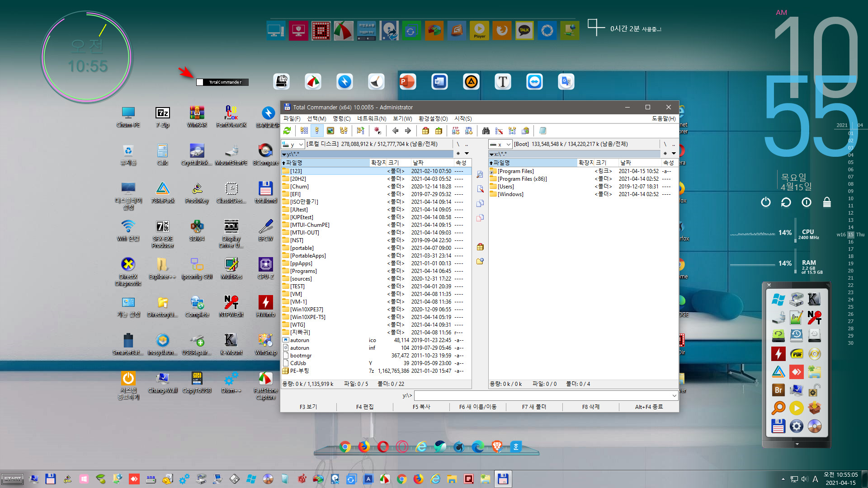868x488 pixels.
Task: Click the START button on taskbar
Action: point(12,479)
